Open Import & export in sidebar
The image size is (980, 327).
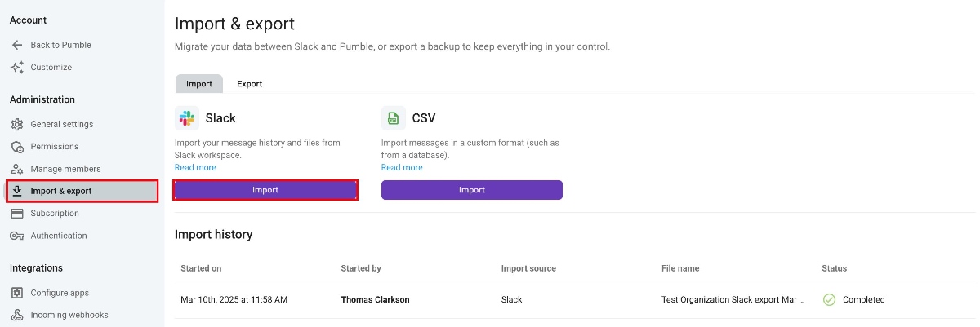click(82, 191)
